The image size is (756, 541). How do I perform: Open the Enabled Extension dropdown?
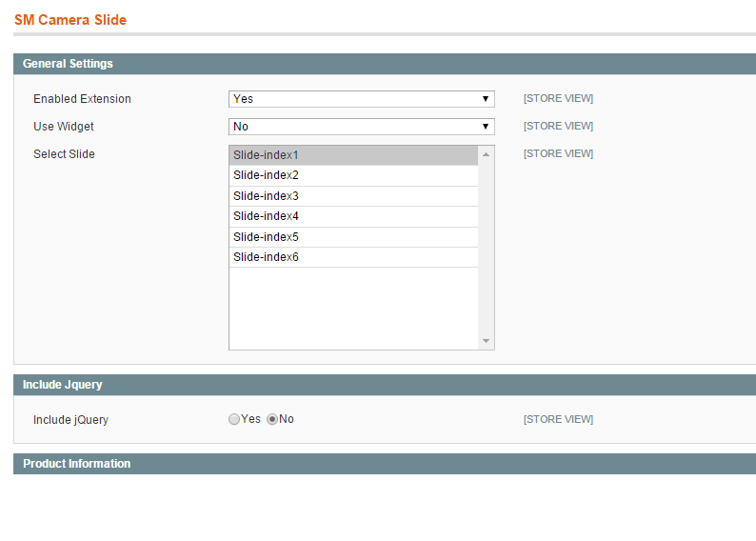pyautogui.click(x=361, y=99)
